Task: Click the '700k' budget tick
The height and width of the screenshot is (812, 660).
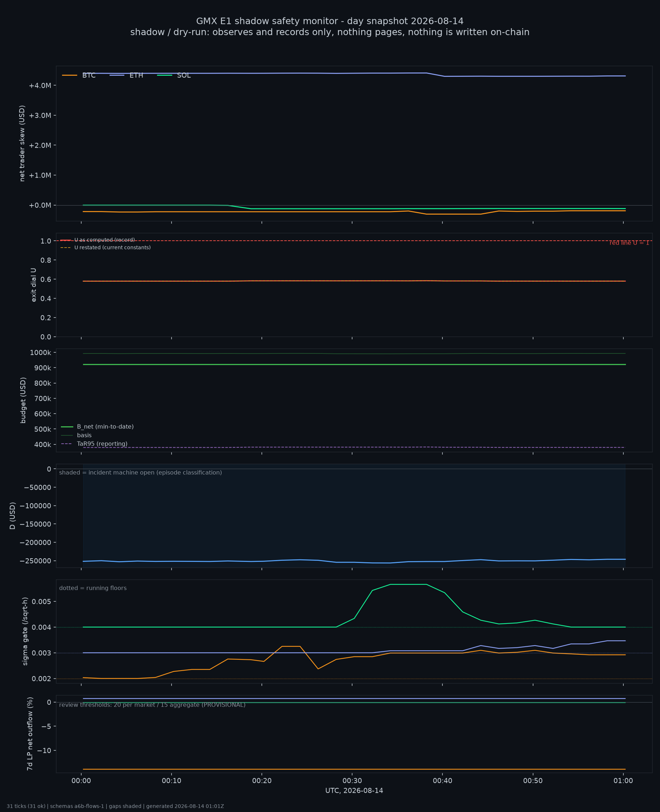Action: pos(42,399)
